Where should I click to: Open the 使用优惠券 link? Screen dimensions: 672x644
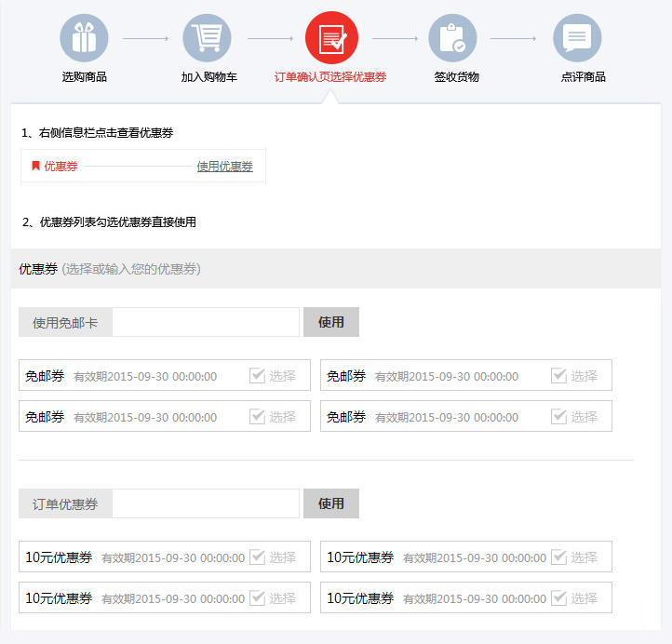pyautogui.click(x=225, y=167)
